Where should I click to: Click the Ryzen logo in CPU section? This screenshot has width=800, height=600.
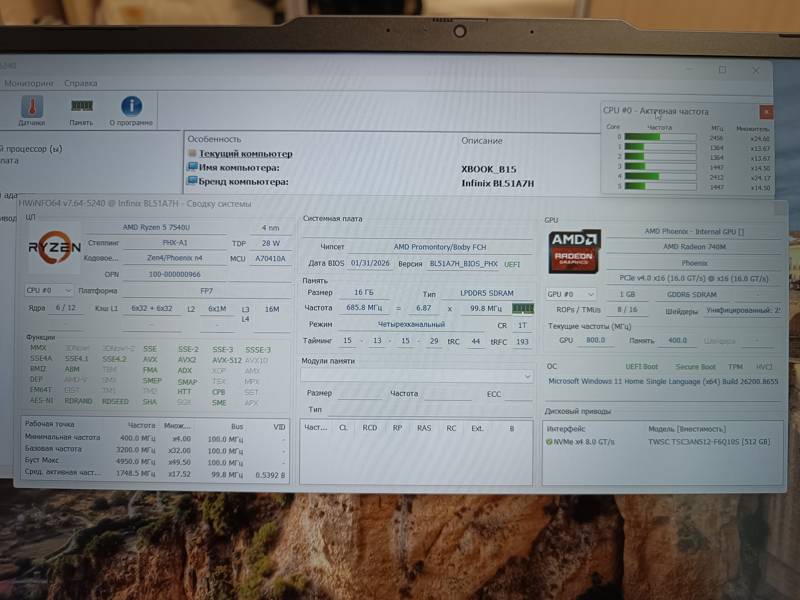coord(54,247)
